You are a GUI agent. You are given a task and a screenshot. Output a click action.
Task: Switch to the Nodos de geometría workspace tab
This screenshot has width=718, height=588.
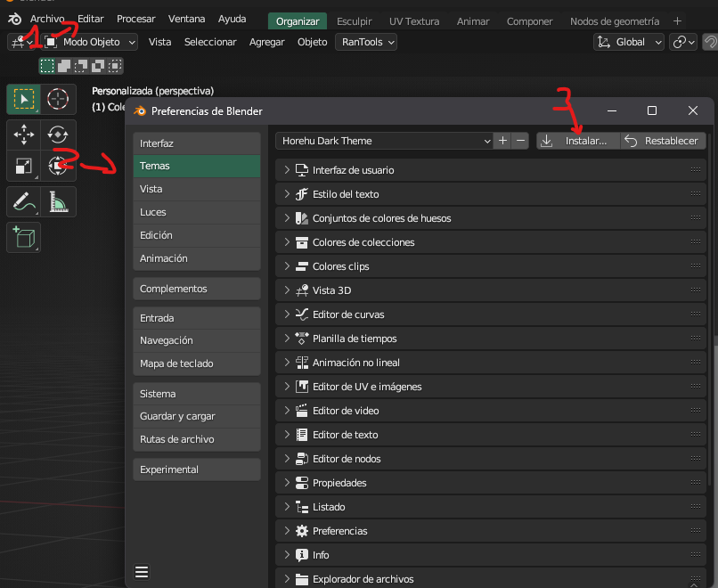[615, 21]
